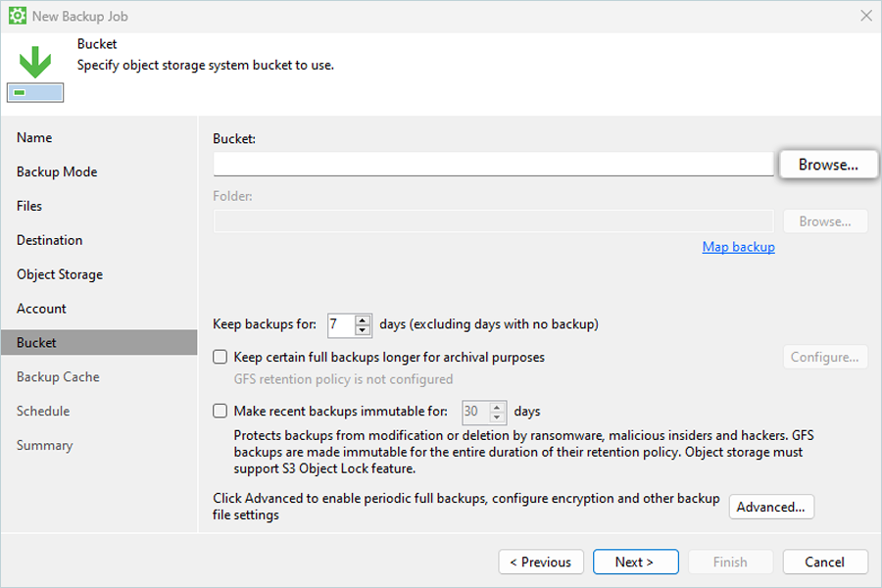Screen dimensions: 882x588
Task: Click the immutable days number field
Action: [x=476, y=412]
